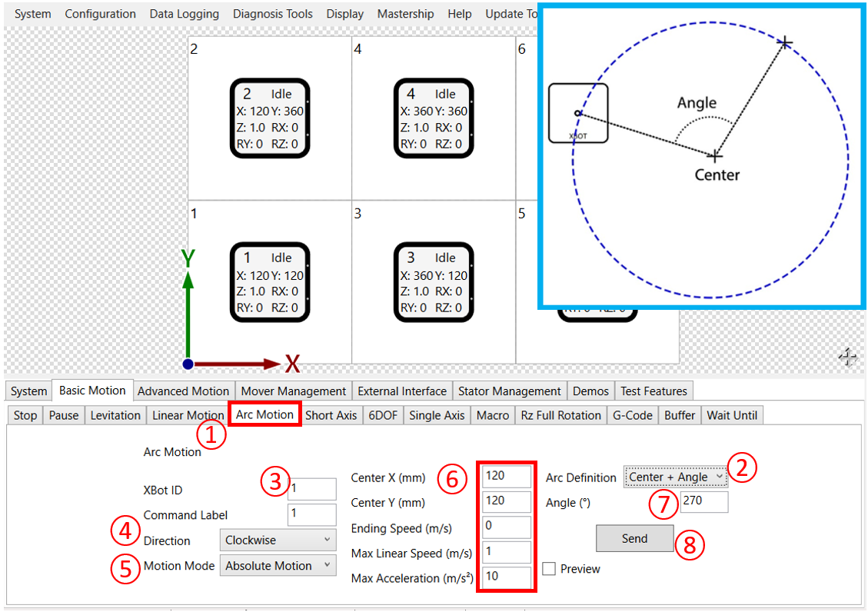Select XBot mover 2 in workspace
This screenshot has width=868, height=612.
[x=270, y=118]
